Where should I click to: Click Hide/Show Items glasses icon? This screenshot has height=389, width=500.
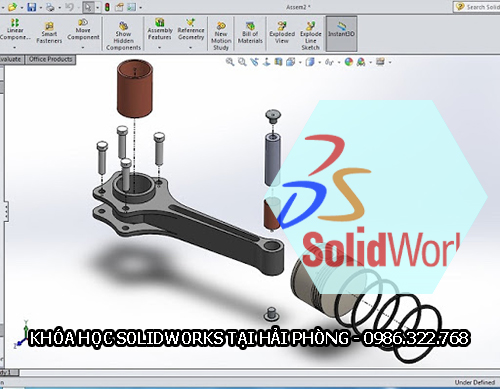[x=329, y=62]
